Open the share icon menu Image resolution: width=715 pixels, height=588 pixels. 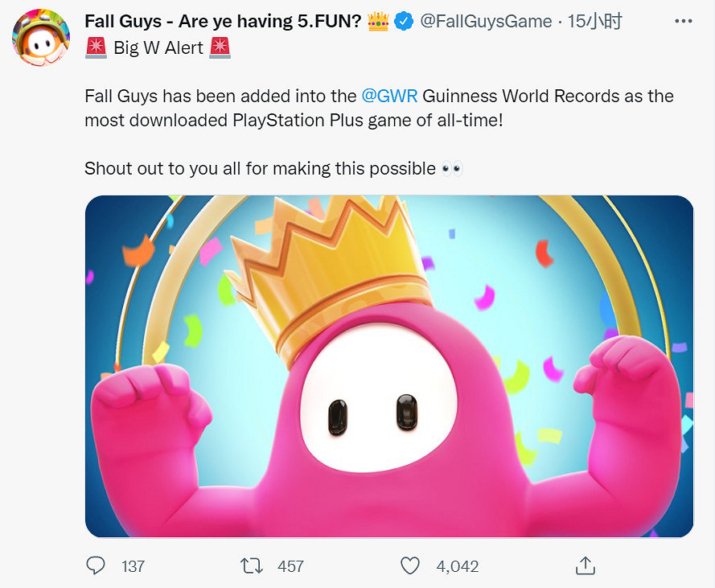[586, 565]
